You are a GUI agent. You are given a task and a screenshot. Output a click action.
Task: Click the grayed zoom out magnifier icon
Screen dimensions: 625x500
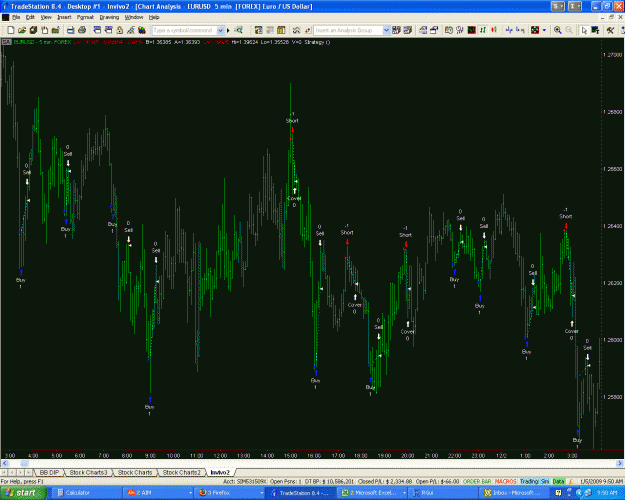pos(569,30)
